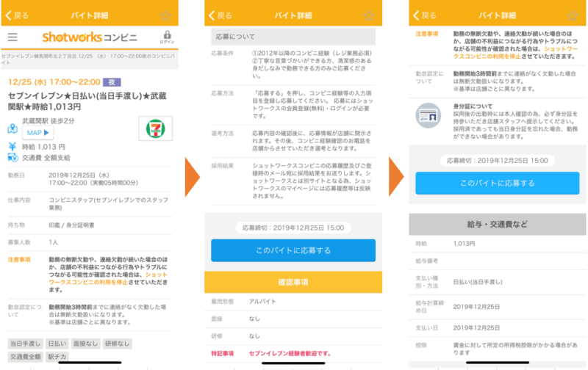
Task: Go back with 戻る on the 応募について screen
Action: tap(220, 15)
